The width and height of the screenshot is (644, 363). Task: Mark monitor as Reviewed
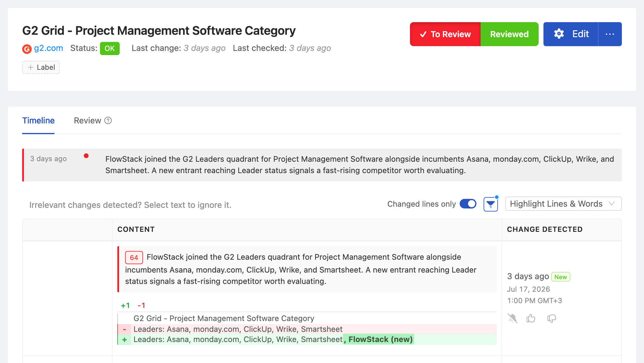[x=509, y=34]
